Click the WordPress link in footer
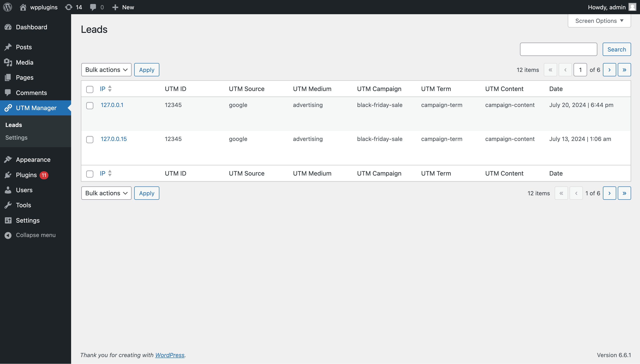 point(170,355)
